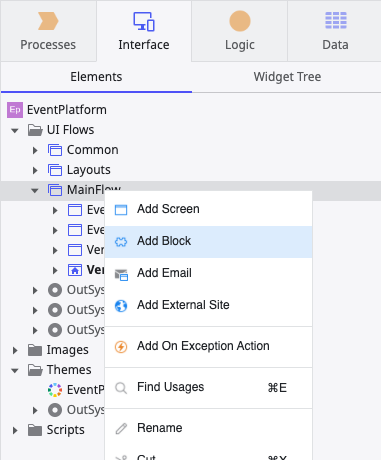381x460 pixels.
Task: Collapse the Themes folder
Action: [15, 370]
